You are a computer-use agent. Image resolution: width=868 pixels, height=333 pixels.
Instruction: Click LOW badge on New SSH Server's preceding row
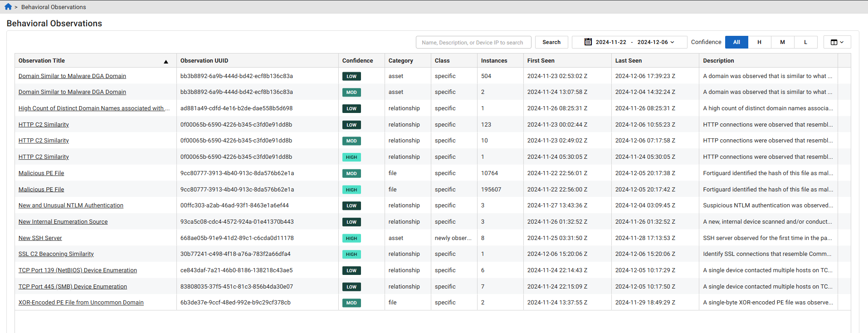pos(351,222)
